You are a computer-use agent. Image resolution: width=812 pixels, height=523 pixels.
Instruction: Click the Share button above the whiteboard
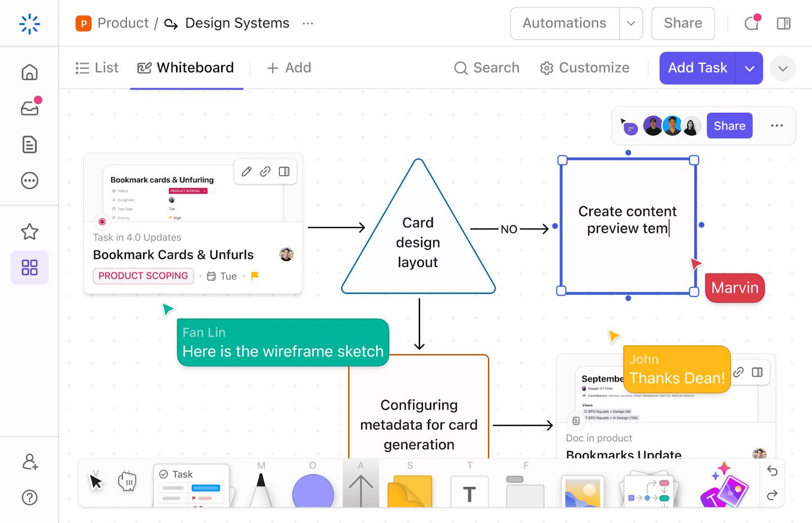[x=729, y=125]
